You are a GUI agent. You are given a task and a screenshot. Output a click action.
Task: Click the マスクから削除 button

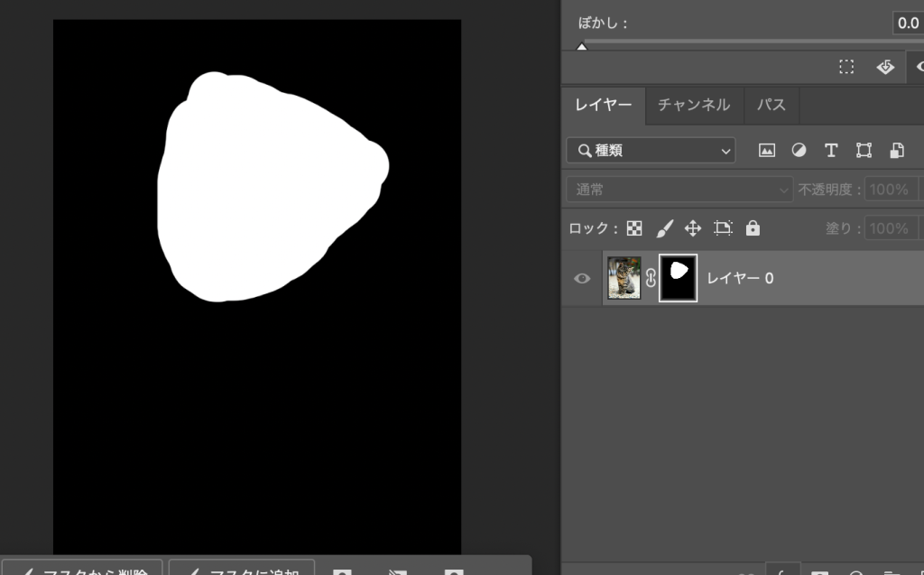[82, 569]
